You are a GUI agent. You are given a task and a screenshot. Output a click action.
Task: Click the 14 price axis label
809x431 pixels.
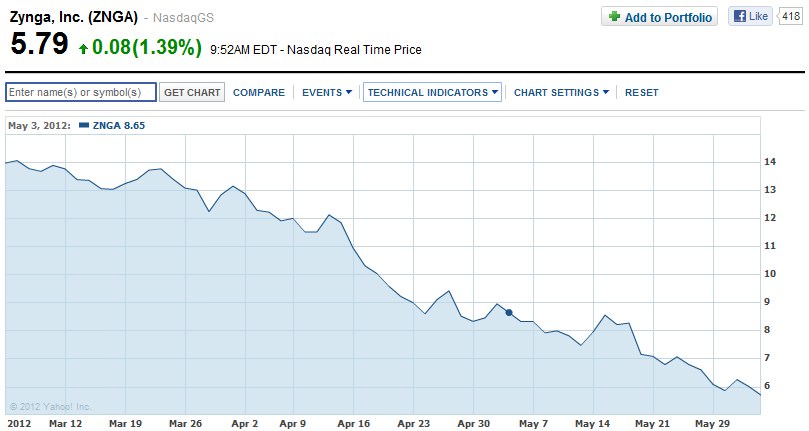tap(770, 162)
